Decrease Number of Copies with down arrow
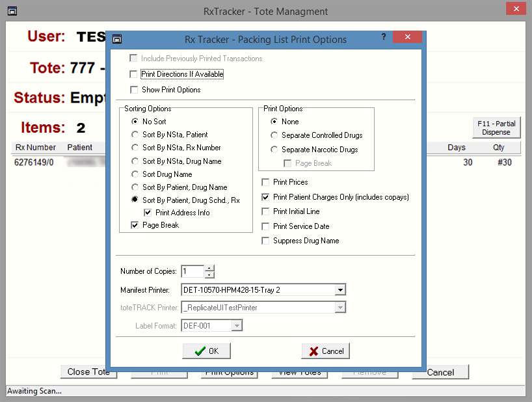This screenshot has width=532, height=402. click(209, 275)
